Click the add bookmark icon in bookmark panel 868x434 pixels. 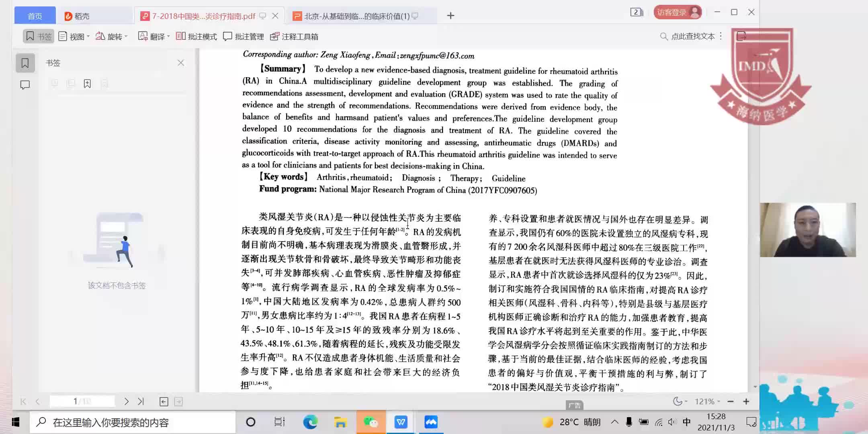click(x=88, y=83)
